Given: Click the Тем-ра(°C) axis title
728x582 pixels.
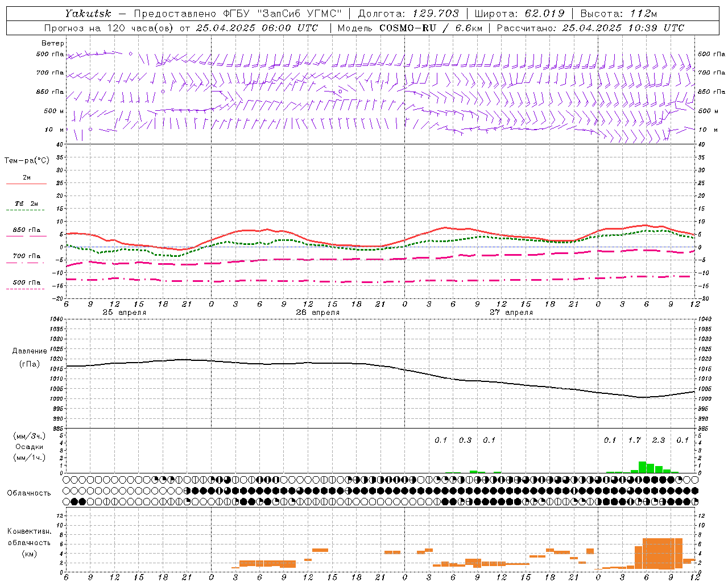Looking at the screenshot, I should pyautogui.click(x=27, y=161).
